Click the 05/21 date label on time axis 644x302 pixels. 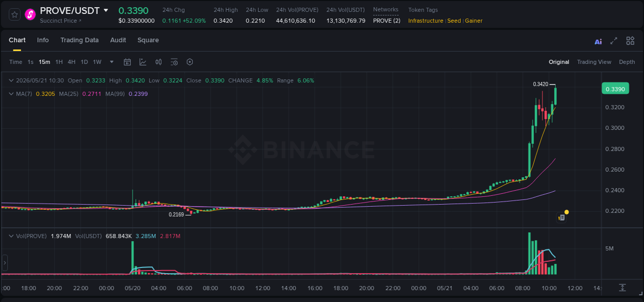tap(444, 288)
